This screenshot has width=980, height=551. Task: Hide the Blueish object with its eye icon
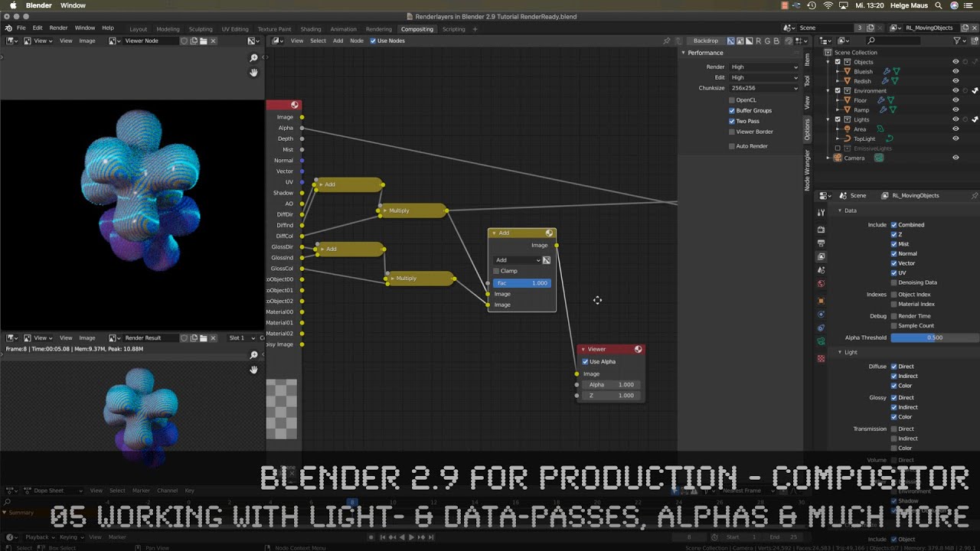point(955,71)
